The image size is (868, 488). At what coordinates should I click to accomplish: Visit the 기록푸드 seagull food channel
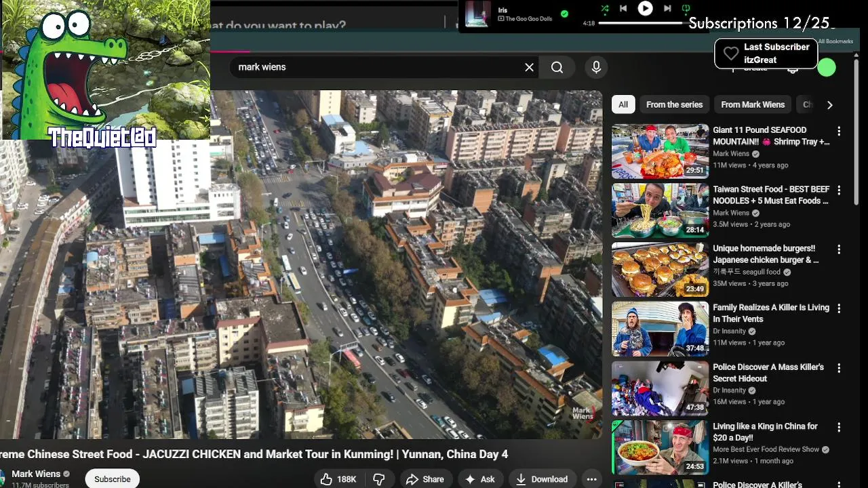click(747, 272)
